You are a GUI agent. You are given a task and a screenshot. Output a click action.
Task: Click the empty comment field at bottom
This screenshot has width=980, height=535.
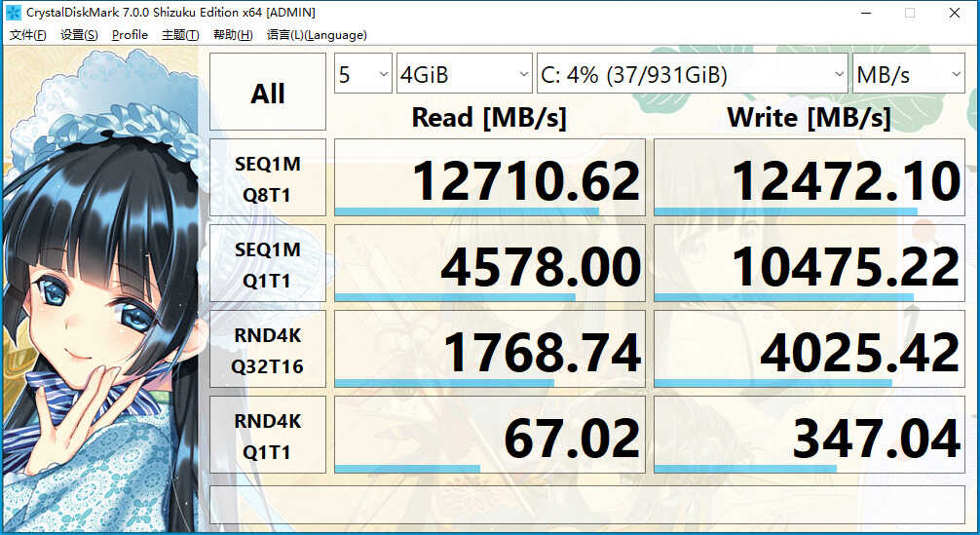587,505
